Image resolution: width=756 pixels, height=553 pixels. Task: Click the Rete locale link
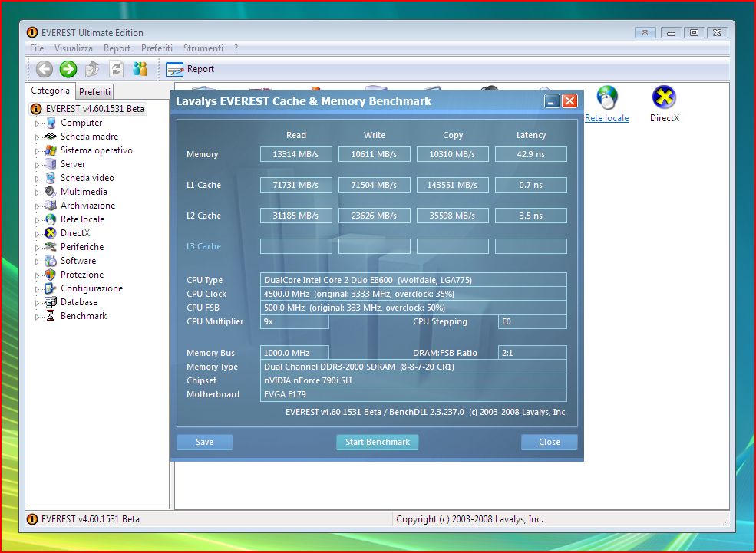(606, 118)
